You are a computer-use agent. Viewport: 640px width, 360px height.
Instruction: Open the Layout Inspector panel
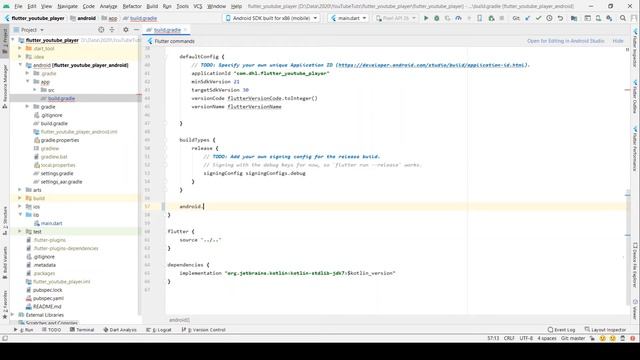pyautogui.click(x=605, y=330)
